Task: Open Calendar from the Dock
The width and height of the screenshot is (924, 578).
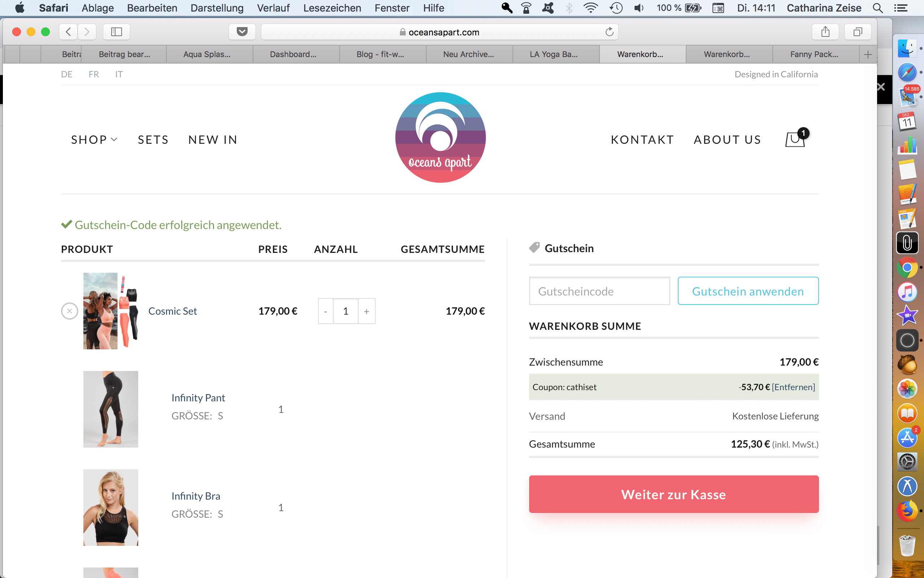Action: pyautogui.click(x=907, y=121)
